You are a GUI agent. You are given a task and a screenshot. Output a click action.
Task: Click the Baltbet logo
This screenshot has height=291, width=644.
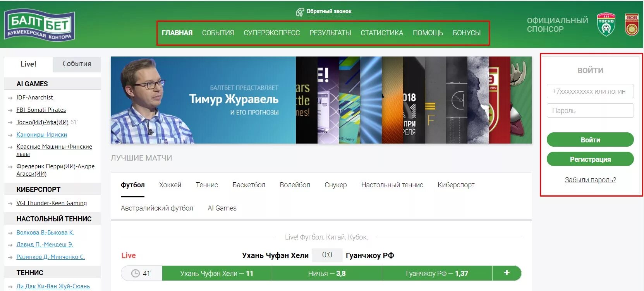tap(39, 25)
